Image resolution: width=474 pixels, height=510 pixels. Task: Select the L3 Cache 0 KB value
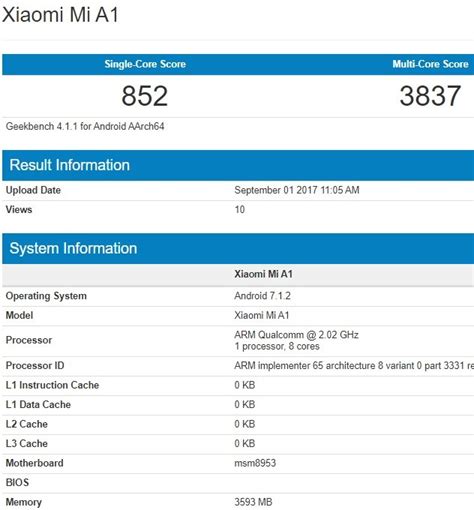click(245, 444)
